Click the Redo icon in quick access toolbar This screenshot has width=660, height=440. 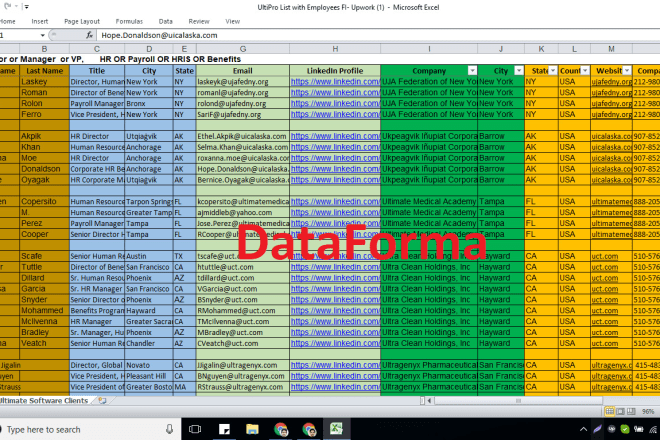tap(8, 6)
